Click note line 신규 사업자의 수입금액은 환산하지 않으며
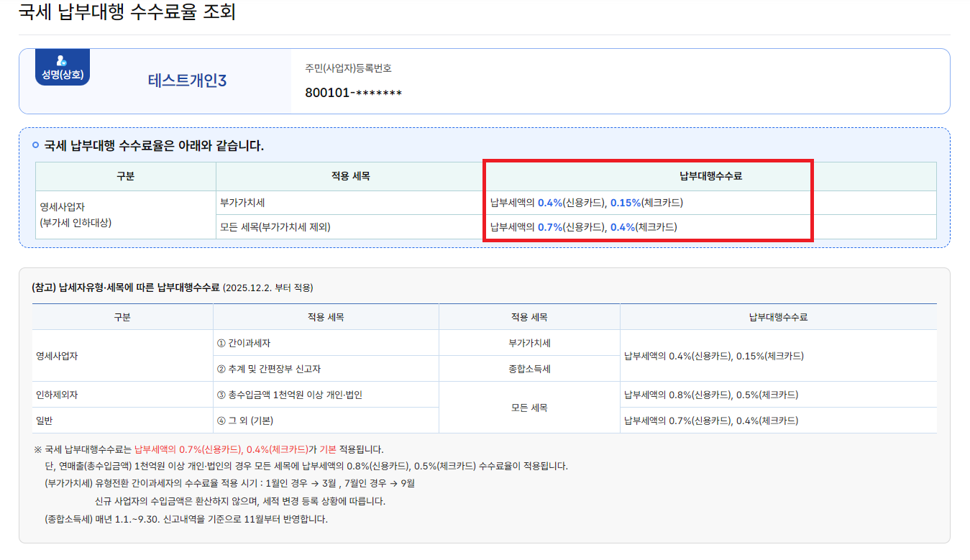Image resolution: width=970 pixels, height=560 pixels. coord(240,501)
